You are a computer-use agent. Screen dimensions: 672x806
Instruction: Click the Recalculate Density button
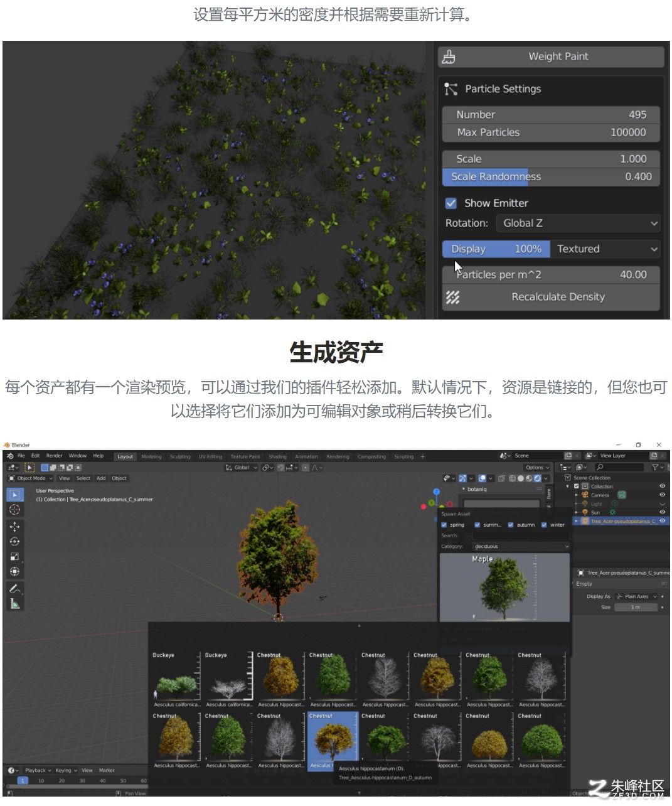click(551, 297)
